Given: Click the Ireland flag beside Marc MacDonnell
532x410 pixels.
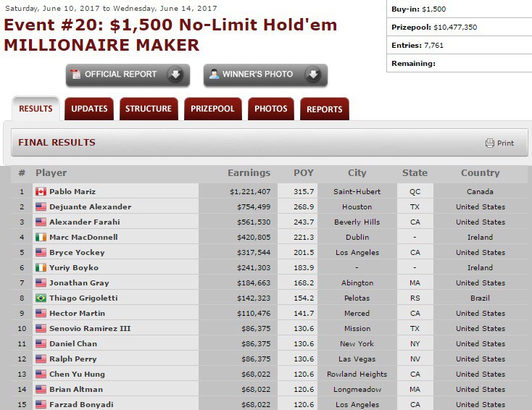Looking at the screenshot, I should click(x=41, y=238).
